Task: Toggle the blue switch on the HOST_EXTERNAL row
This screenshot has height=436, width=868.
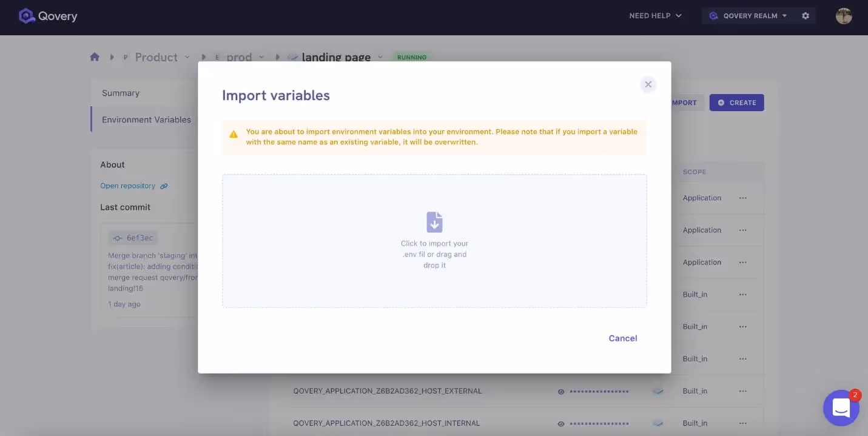Action: (658, 391)
